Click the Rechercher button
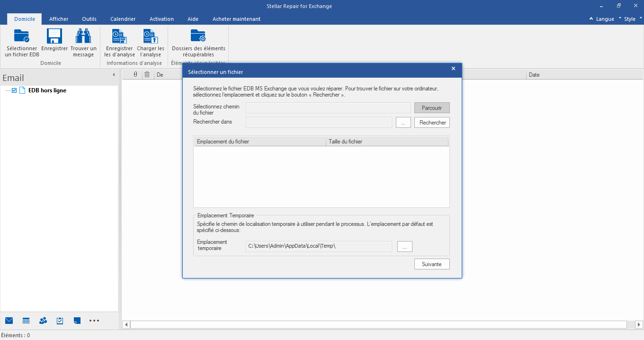 [x=432, y=123]
